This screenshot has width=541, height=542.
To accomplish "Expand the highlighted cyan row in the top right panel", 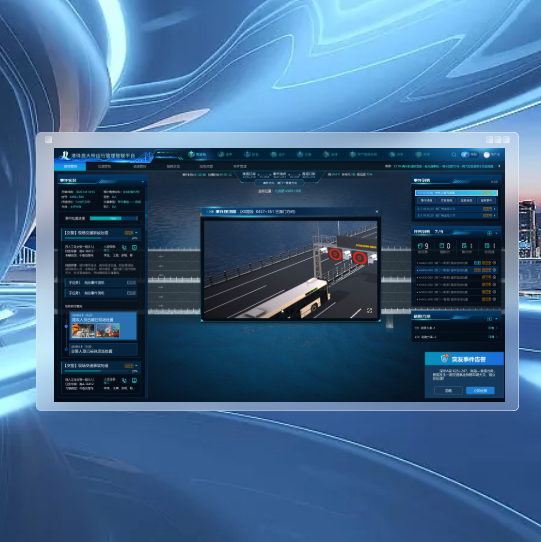I will 456,193.
